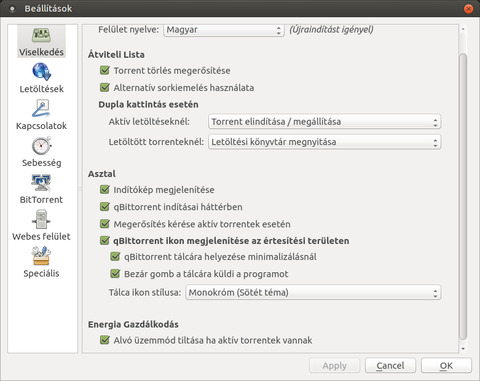
Task: Disable qBittorrent ikon megjelenítése az értesítési területen
Action: pos(105,240)
